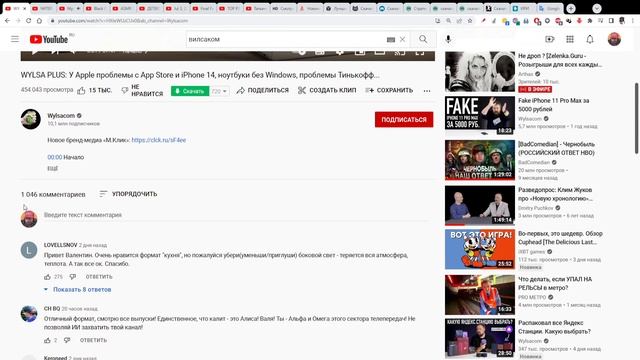
Task: Click the page vertical scrollbar
Action: (636, 118)
